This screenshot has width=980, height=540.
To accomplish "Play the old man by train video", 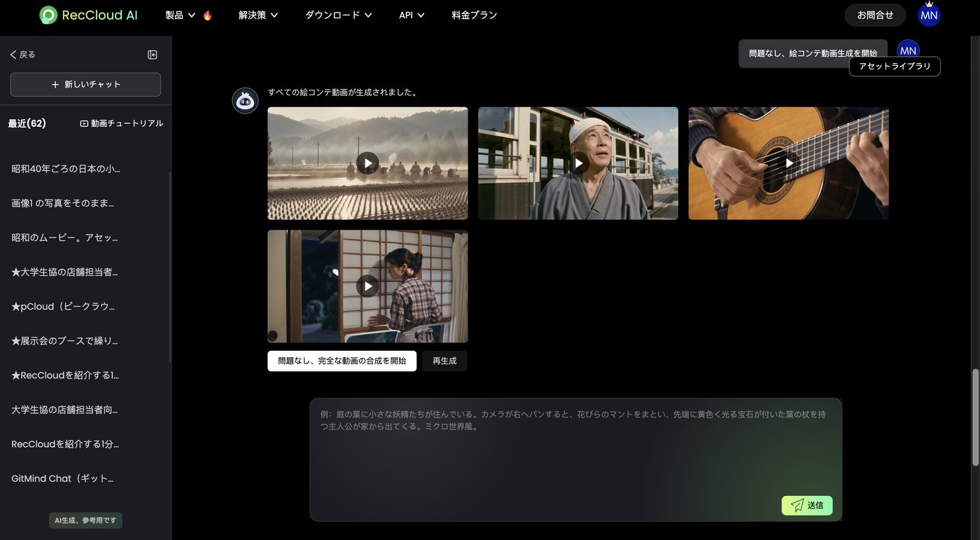I will 578,163.
